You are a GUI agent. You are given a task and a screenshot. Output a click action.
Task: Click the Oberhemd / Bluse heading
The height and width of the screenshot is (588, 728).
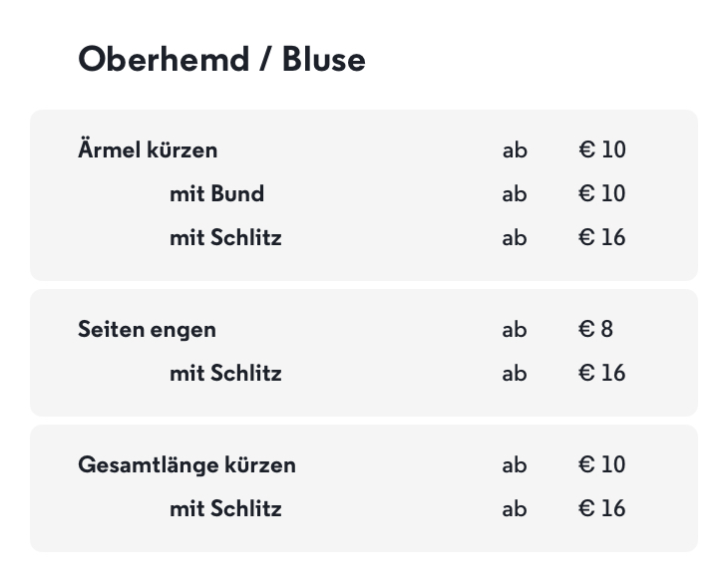(221, 60)
